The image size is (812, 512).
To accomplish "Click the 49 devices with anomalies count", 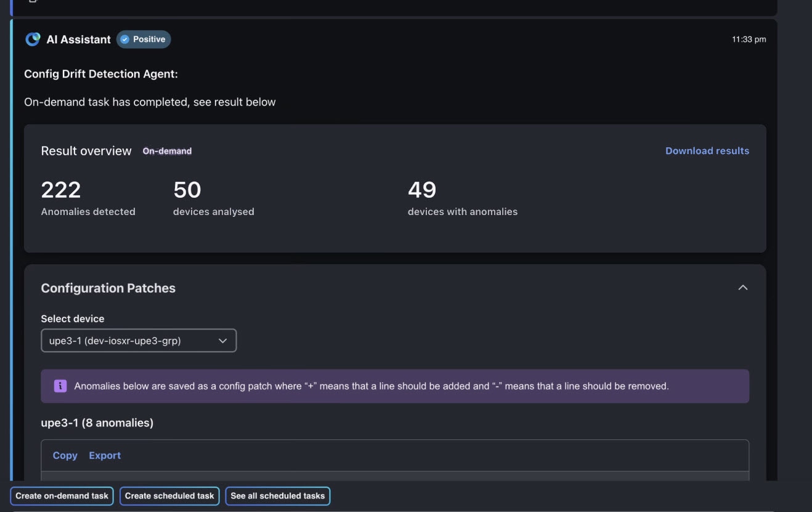I will click(x=422, y=190).
